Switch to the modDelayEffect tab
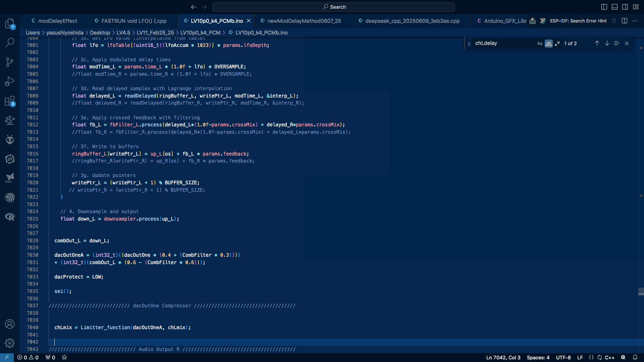 click(57, 21)
